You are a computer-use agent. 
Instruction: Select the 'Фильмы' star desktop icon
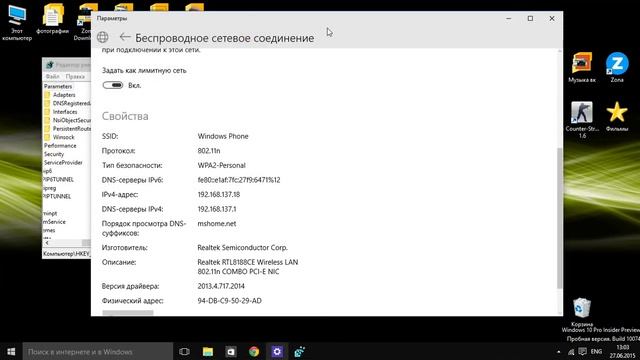point(617,117)
